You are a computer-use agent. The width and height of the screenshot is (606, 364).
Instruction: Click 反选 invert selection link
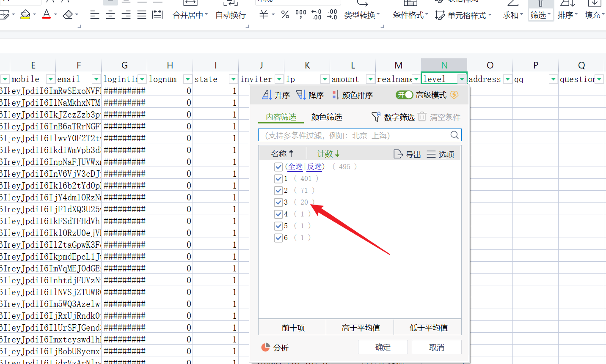pos(314,167)
